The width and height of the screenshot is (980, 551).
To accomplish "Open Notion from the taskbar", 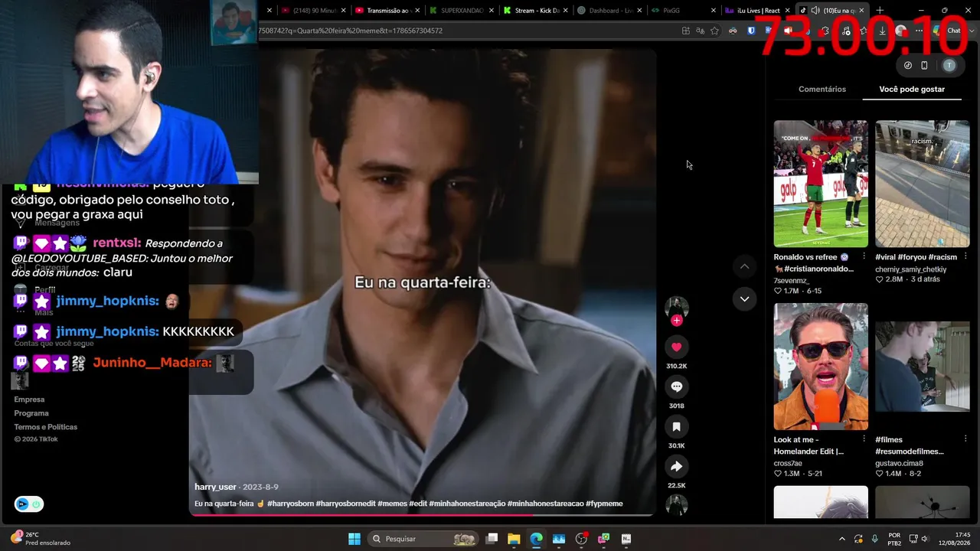I will click(626, 539).
